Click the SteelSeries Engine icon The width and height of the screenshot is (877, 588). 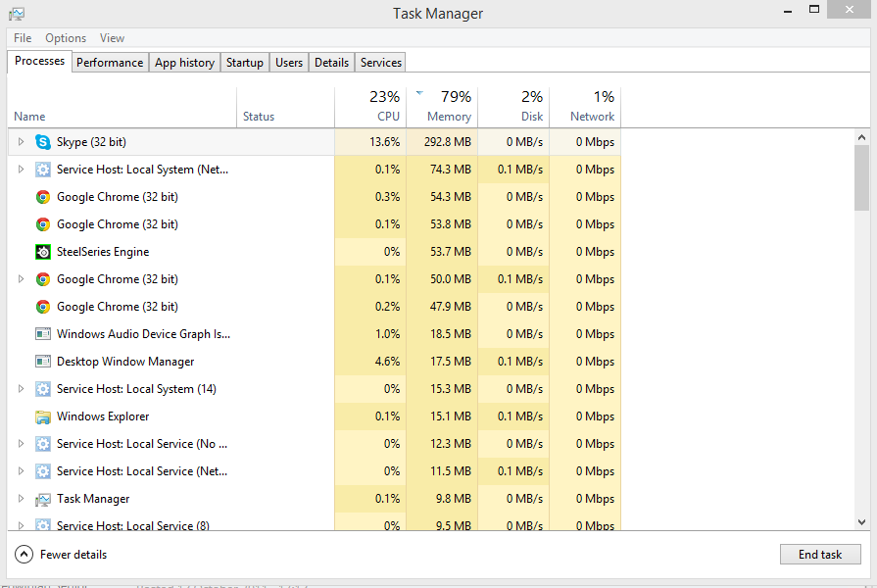[x=43, y=252]
